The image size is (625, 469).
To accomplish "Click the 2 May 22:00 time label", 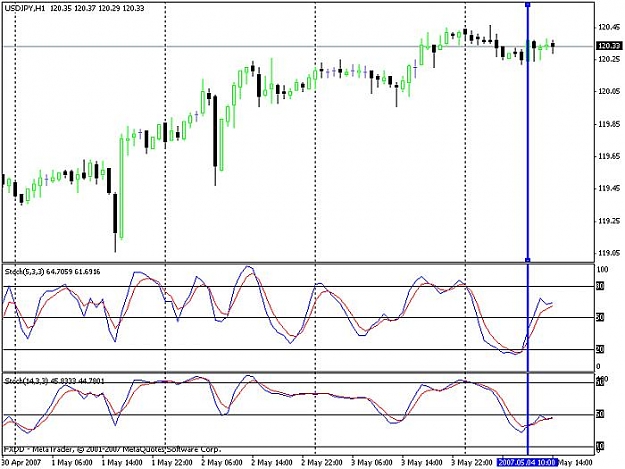I will pos(322,463).
